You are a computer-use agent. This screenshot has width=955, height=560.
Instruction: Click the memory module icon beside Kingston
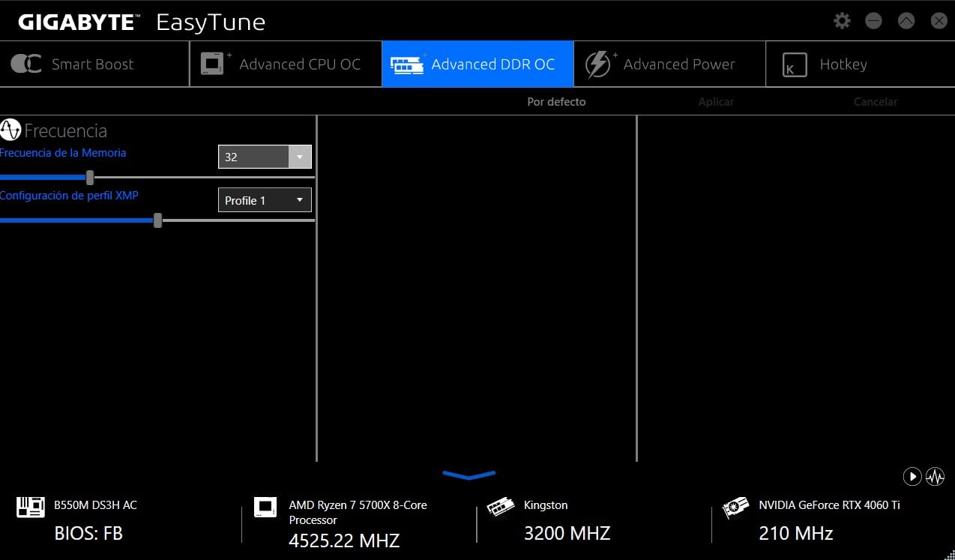point(501,508)
